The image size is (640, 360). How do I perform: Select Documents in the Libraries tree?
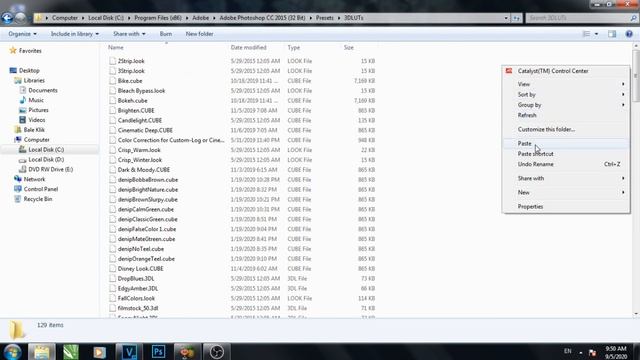[42, 90]
